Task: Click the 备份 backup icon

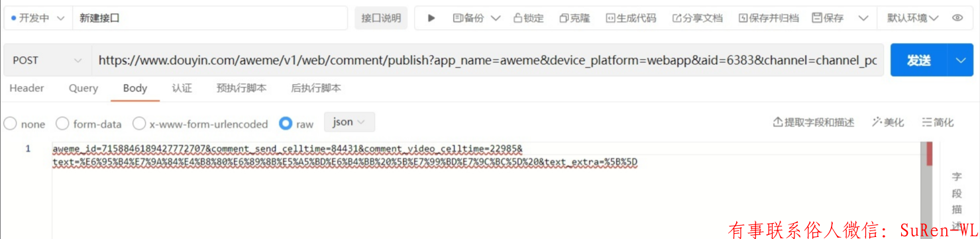Action: pyautogui.click(x=457, y=19)
